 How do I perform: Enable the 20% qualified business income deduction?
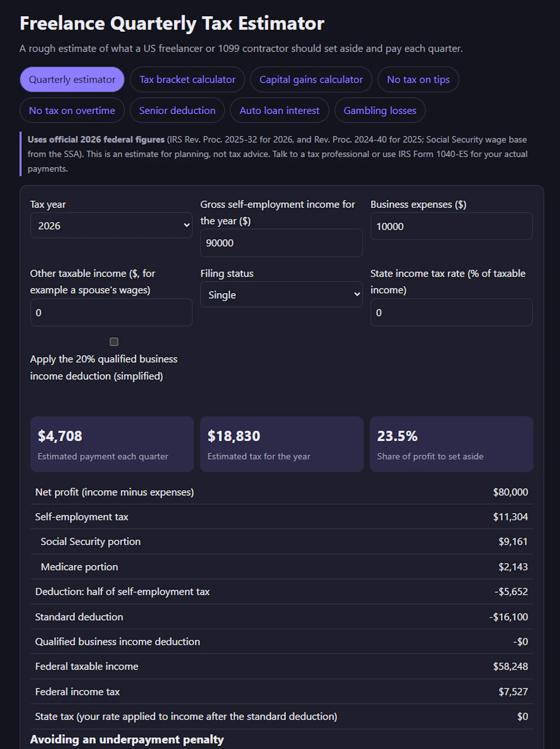[114, 342]
